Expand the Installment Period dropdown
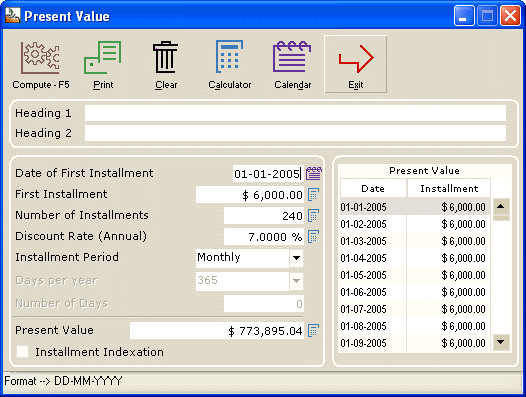 296,258
